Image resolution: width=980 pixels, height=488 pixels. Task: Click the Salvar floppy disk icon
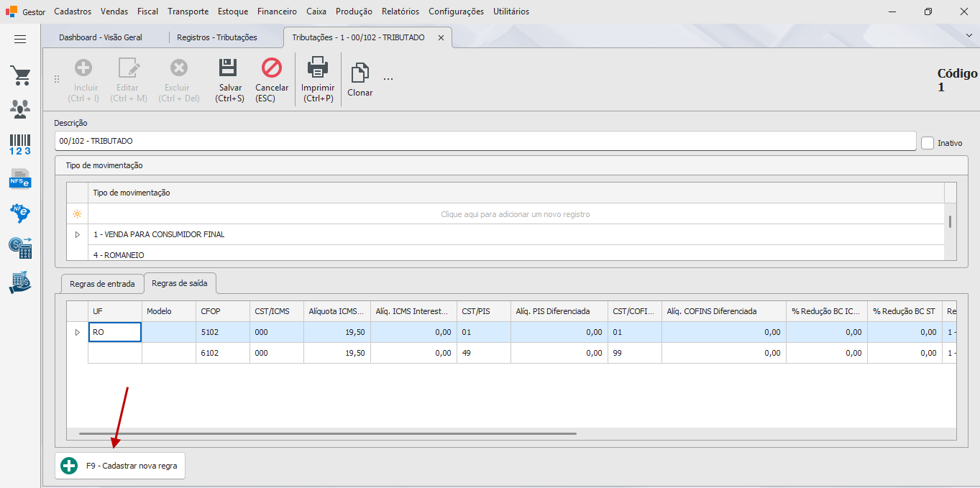(x=229, y=68)
